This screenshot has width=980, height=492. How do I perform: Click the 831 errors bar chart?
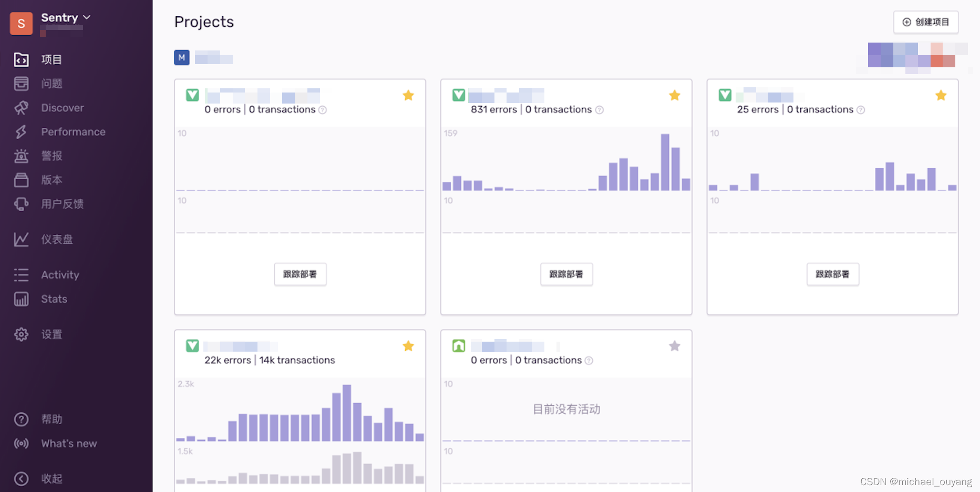click(566, 162)
